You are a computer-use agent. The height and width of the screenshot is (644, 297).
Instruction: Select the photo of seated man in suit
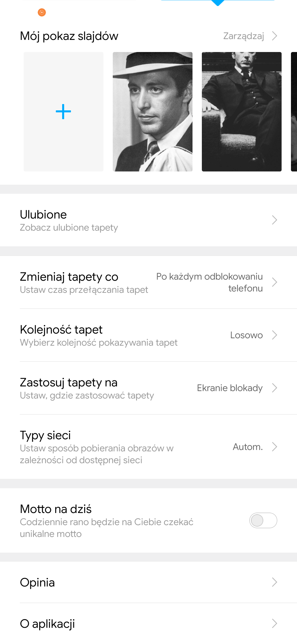coord(242,112)
